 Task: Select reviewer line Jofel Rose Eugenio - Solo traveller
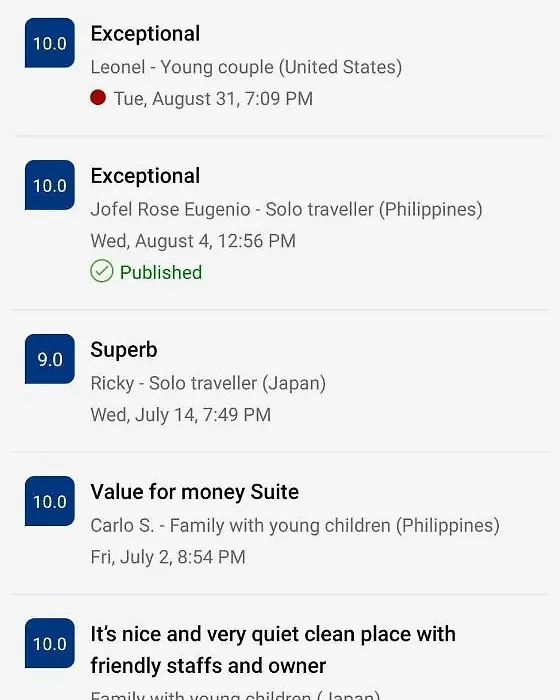pyautogui.click(x=286, y=209)
